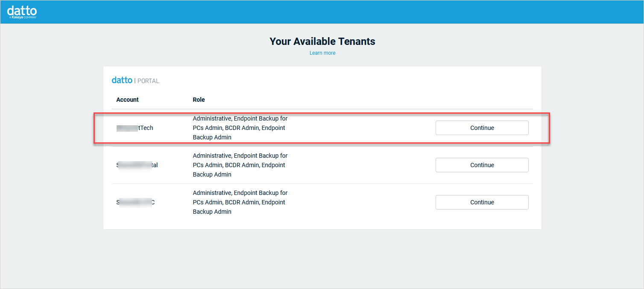Viewport: 644px width, 289px height.
Task: Open the Learn more link
Action: pos(322,53)
